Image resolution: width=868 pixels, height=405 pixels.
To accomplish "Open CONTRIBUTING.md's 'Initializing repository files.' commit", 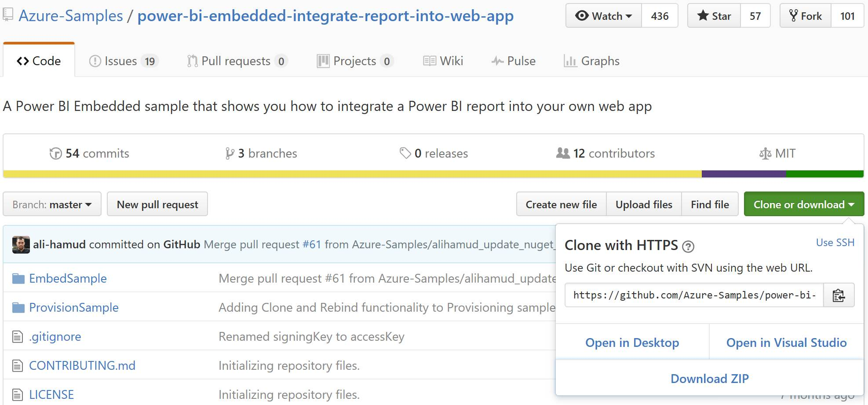I will click(x=289, y=365).
